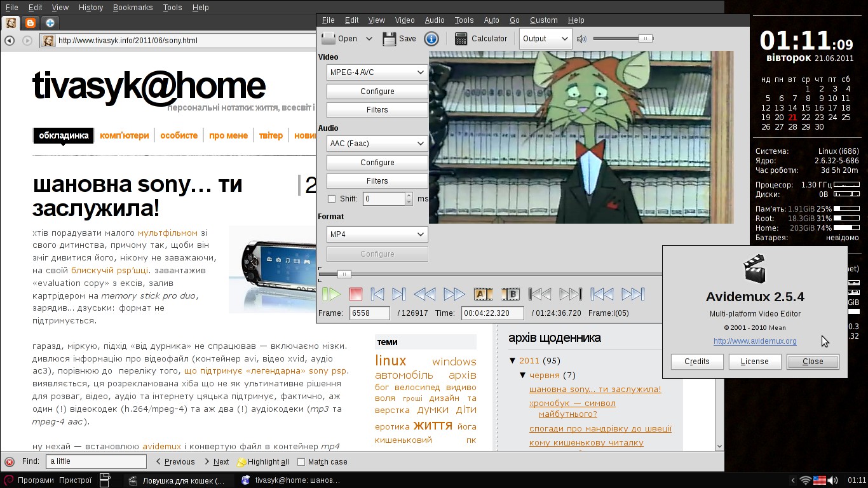Image resolution: width=868 pixels, height=488 pixels.
Task: Open the blue Information icon in Avidemux
Action: 431,39
